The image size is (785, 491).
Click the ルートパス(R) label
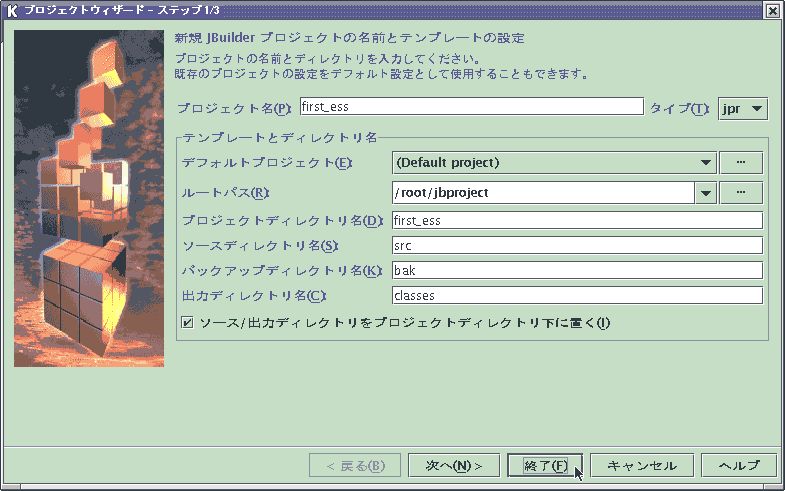point(225,193)
